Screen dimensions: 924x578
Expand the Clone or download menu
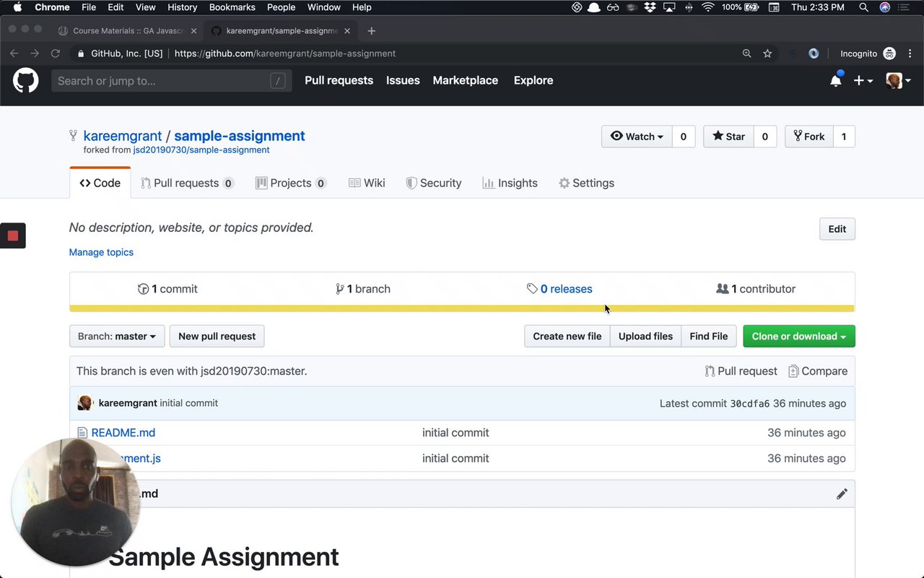(x=798, y=336)
